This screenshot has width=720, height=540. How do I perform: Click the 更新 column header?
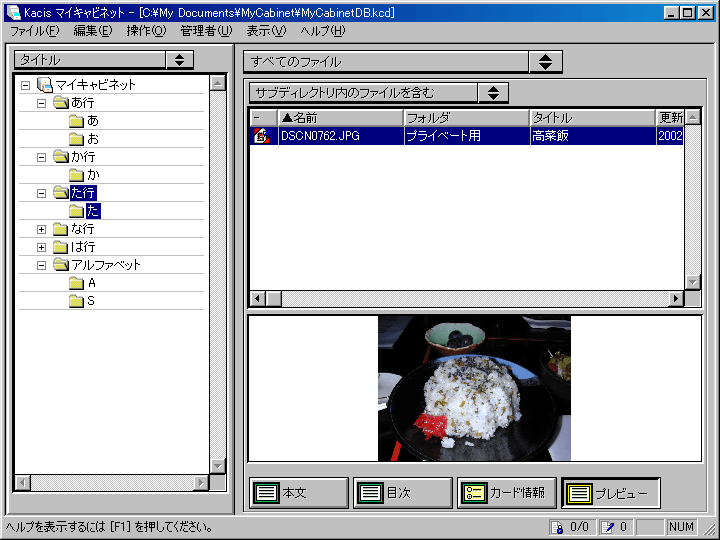(x=670, y=118)
